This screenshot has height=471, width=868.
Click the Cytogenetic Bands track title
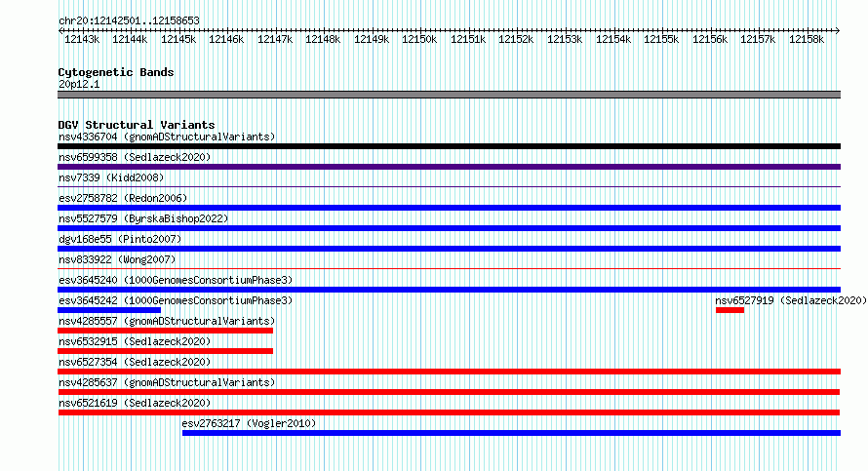click(116, 72)
